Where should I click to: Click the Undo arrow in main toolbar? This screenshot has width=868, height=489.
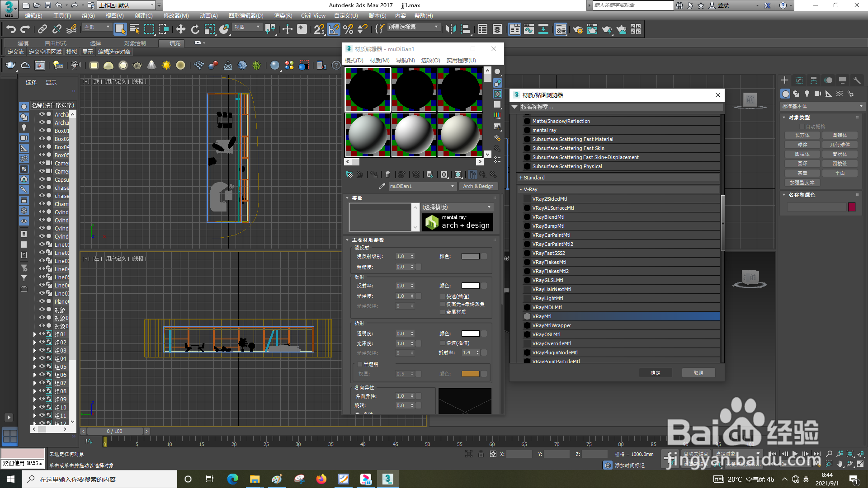[x=11, y=30]
